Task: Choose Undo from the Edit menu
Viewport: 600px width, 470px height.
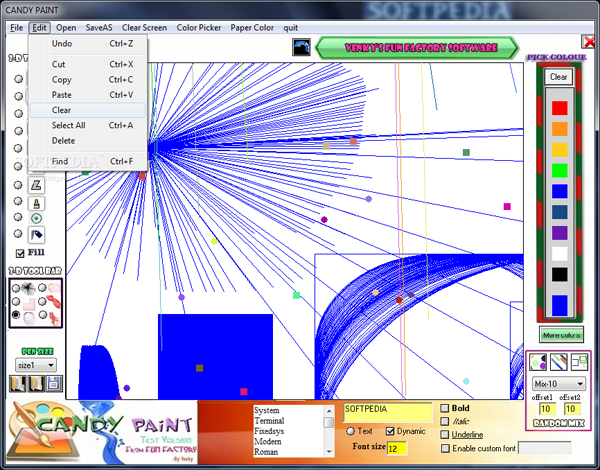Action: pos(88,44)
